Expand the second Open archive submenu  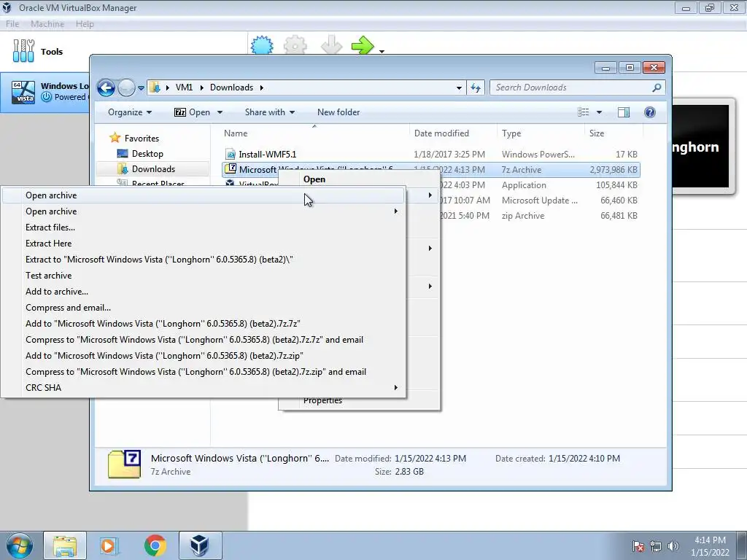(395, 211)
